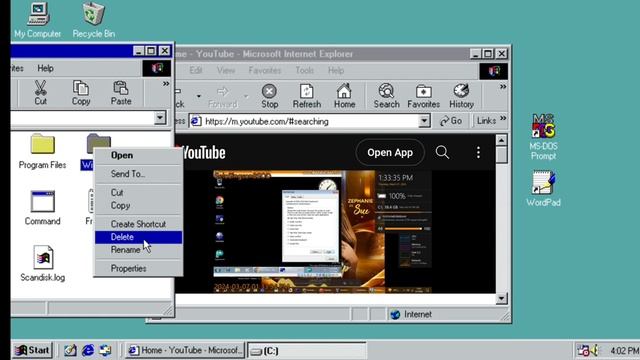The height and width of the screenshot is (360, 640).
Task: Choose Cut in the context menu
Action: point(138,192)
